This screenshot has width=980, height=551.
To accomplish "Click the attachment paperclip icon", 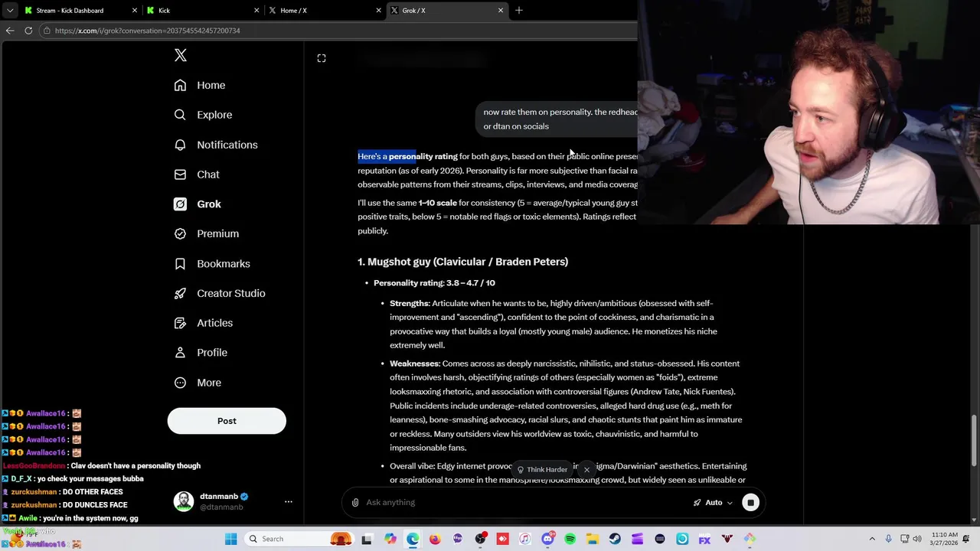I will (355, 503).
